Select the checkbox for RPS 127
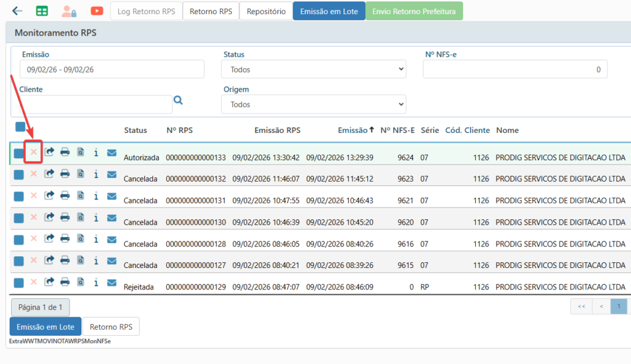631x364 pixels. (x=19, y=261)
